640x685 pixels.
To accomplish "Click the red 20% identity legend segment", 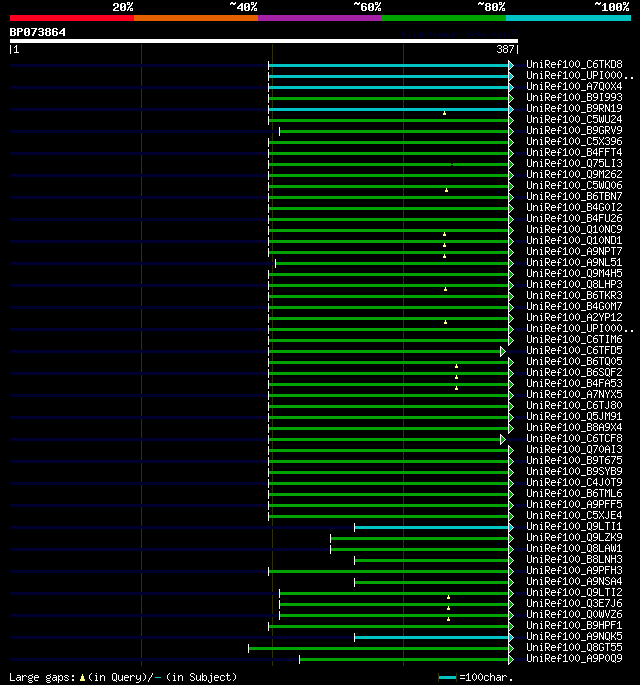I will click(x=72, y=18).
